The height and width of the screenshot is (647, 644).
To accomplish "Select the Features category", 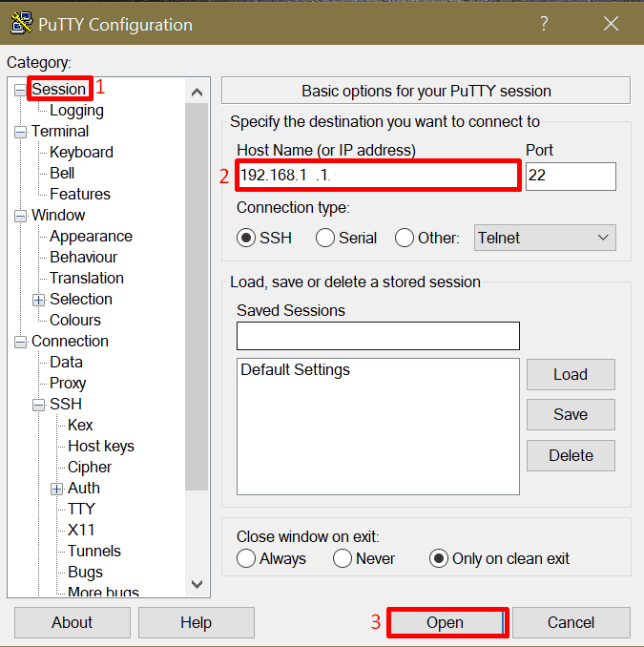I will click(x=80, y=194).
